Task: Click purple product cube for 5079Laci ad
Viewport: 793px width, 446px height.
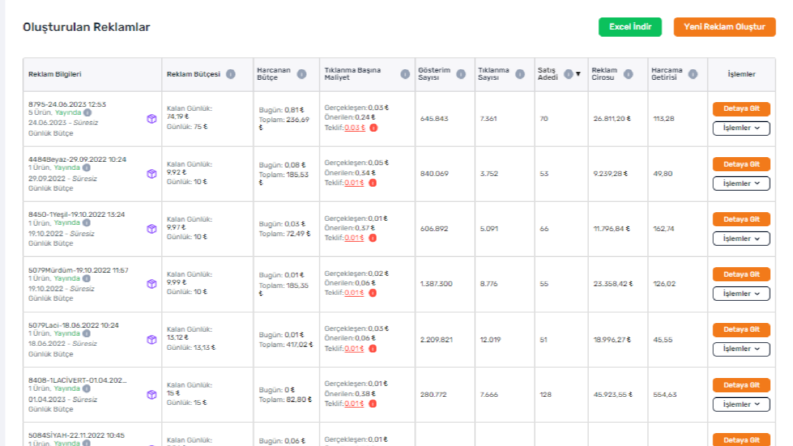Action: pos(152,340)
